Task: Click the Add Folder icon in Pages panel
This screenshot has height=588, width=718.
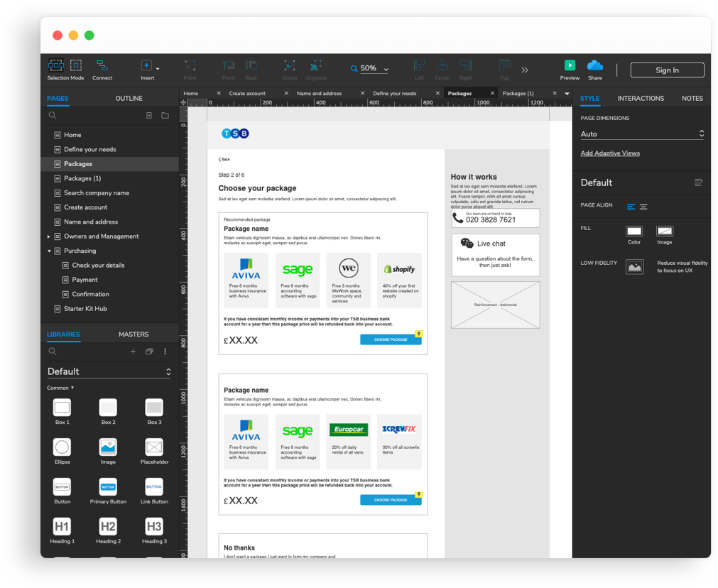Action: pos(165,115)
